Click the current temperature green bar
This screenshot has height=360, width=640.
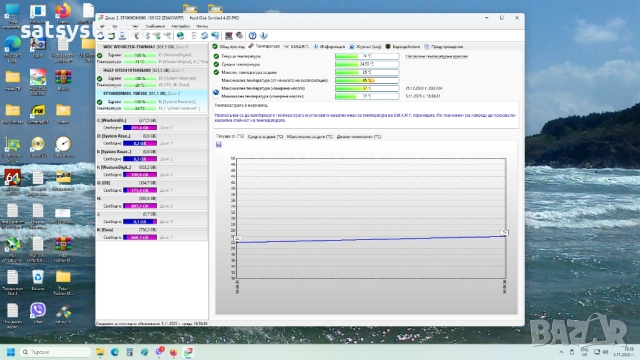pos(367,56)
